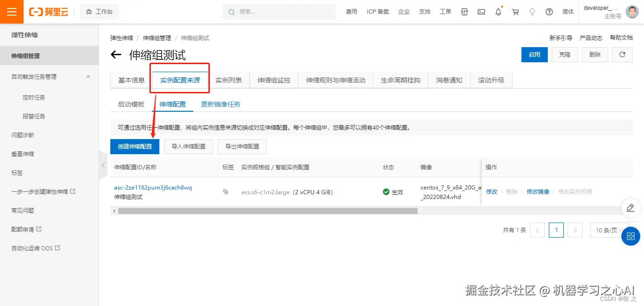
Task: Refresh the scaling group page
Action: click(x=622, y=55)
